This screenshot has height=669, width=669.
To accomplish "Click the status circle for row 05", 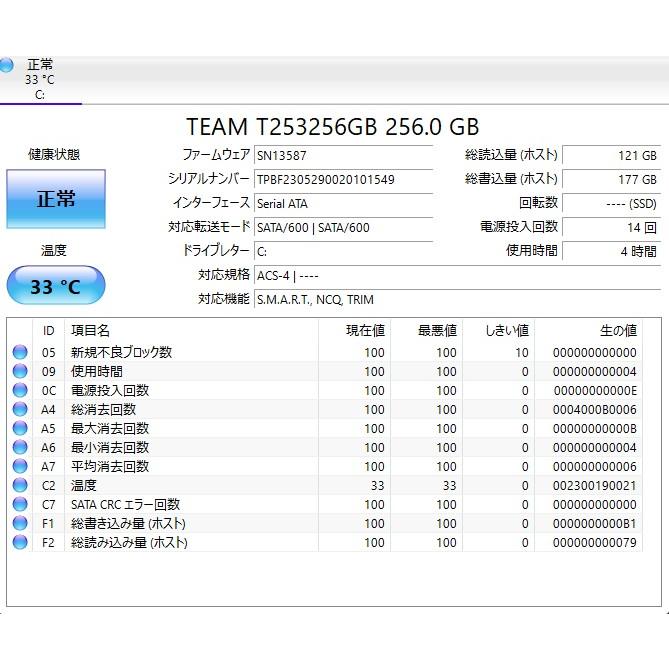I will [x=20, y=352].
